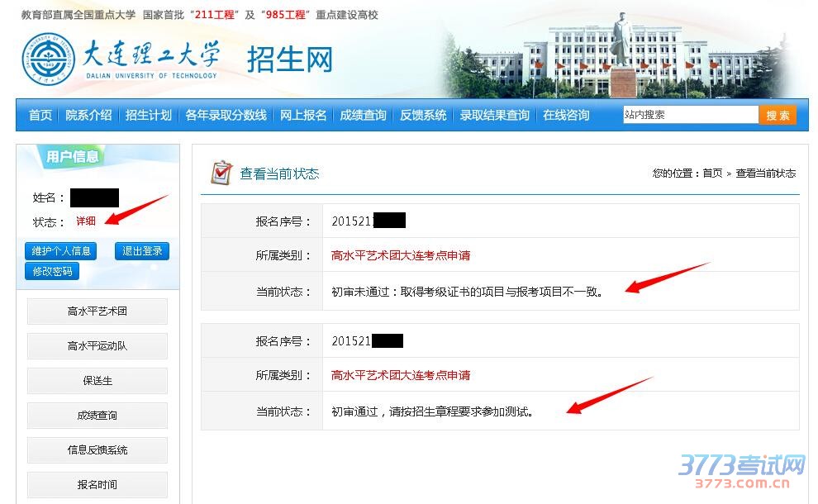Screen dimensions: 818x504
Task: Select 录取结果查询 in the navigation bar
Action: click(x=494, y=116)
